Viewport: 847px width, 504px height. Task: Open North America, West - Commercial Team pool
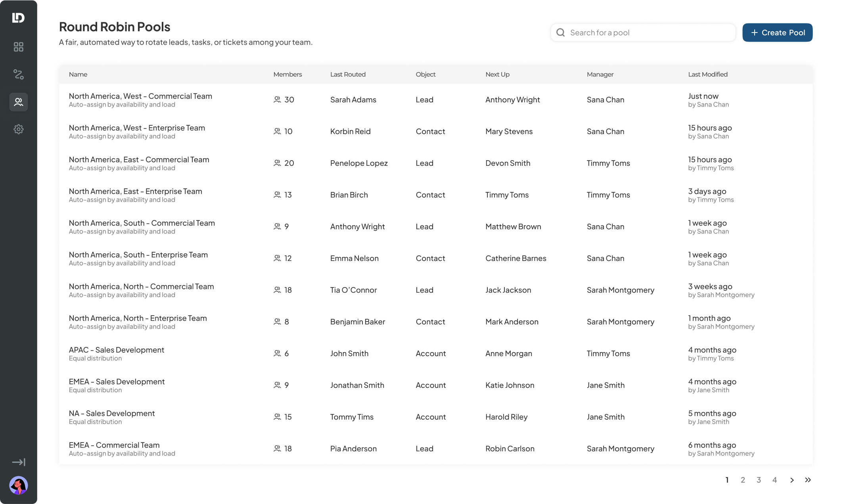click(x=140, y=96)
